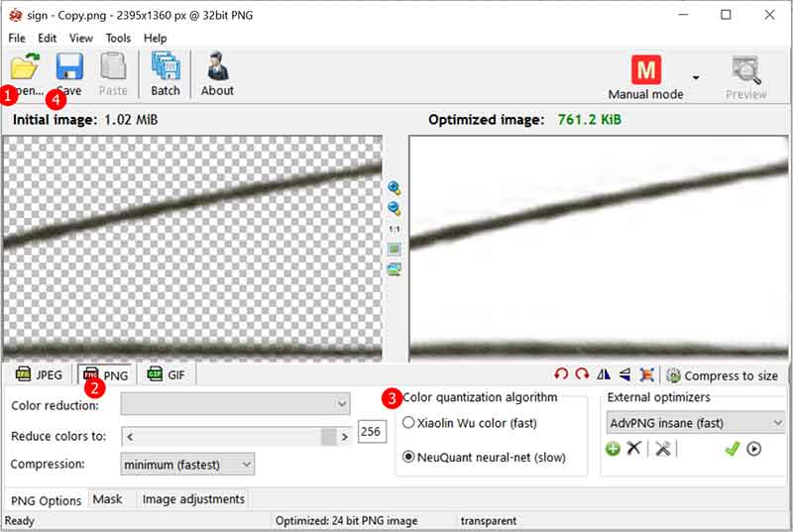Click the Reduce colors slider track
The width and height of the screenshot is (793, 532).
(228, 436)
